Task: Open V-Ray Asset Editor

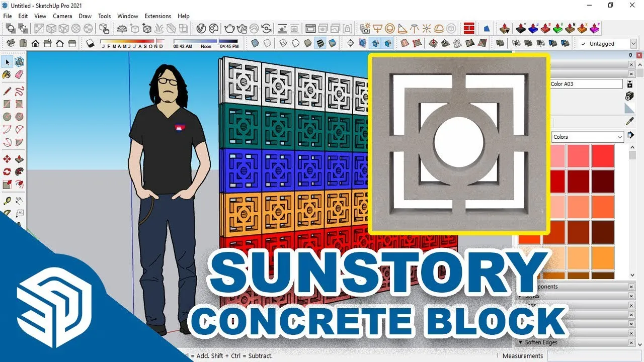Action: 201,29
